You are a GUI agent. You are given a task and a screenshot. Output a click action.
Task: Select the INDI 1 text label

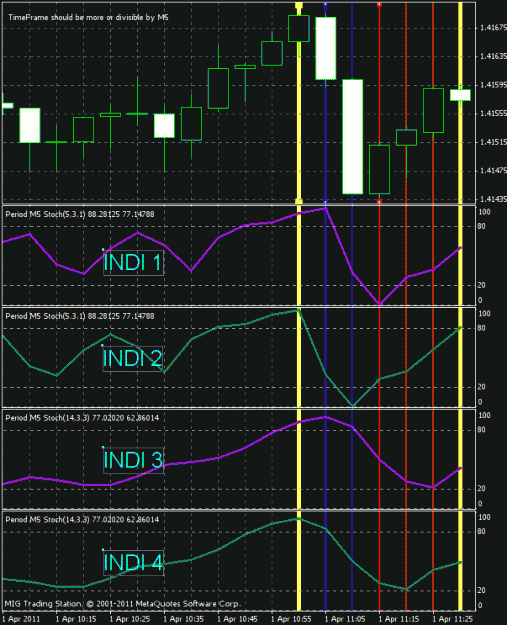tap(133, 263)
